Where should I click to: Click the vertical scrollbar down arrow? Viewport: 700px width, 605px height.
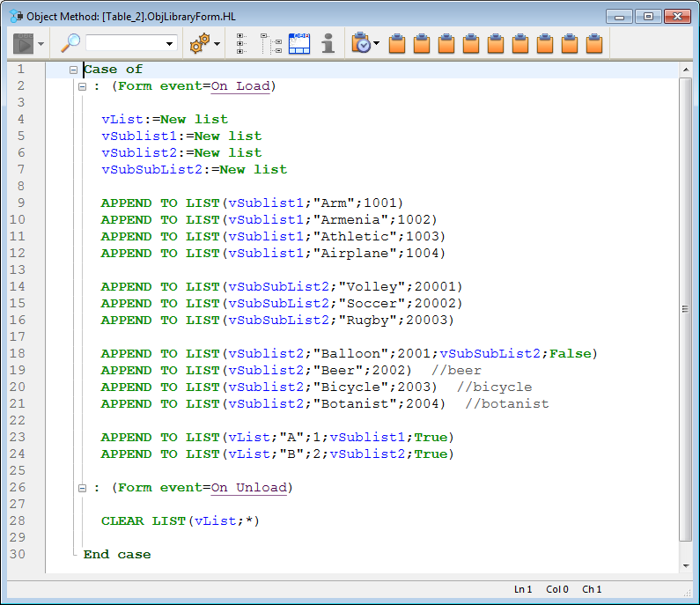point(686,565)
